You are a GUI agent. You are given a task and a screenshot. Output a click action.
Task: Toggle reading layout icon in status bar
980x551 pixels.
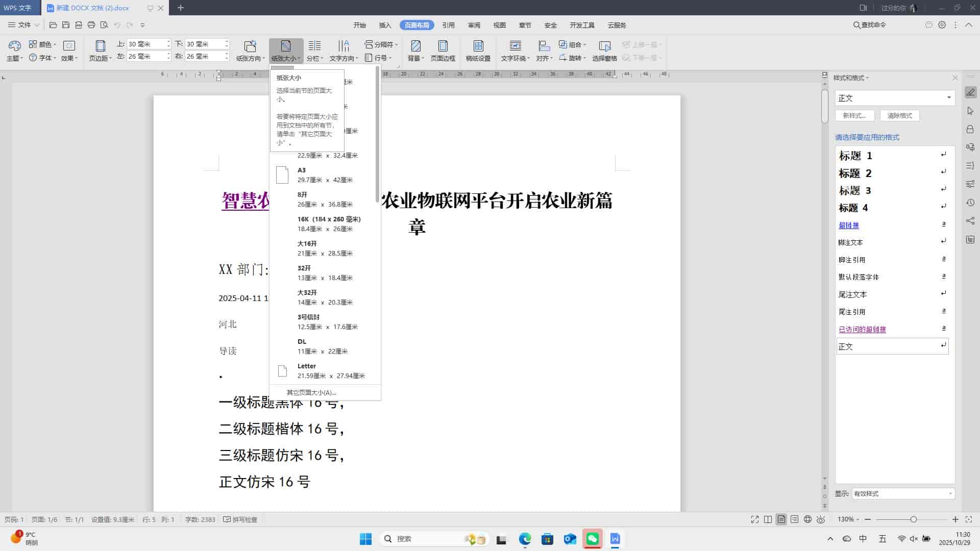[768, 519]
